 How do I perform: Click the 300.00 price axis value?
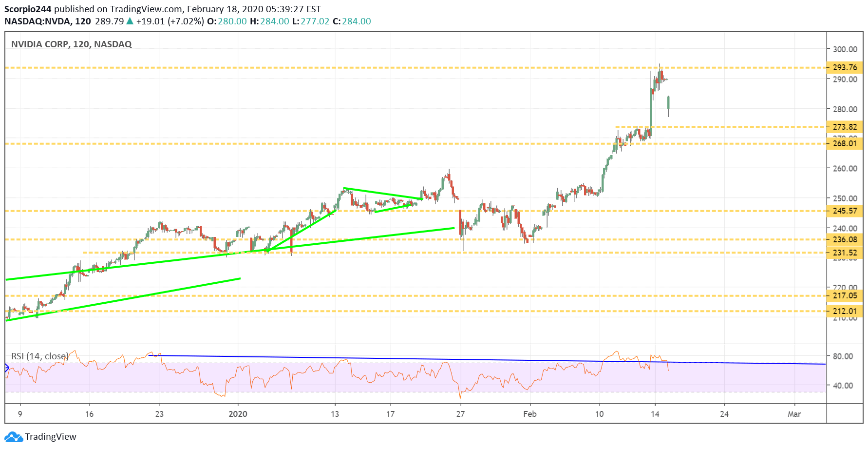tap(845, 49)
